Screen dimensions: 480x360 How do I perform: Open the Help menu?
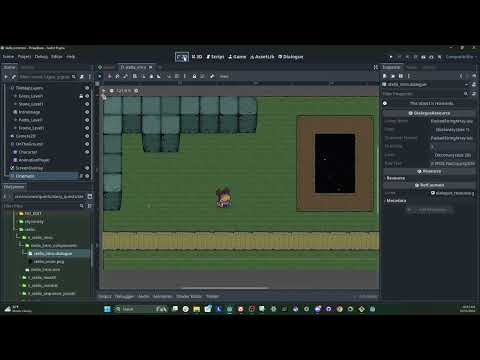(70, 57)
